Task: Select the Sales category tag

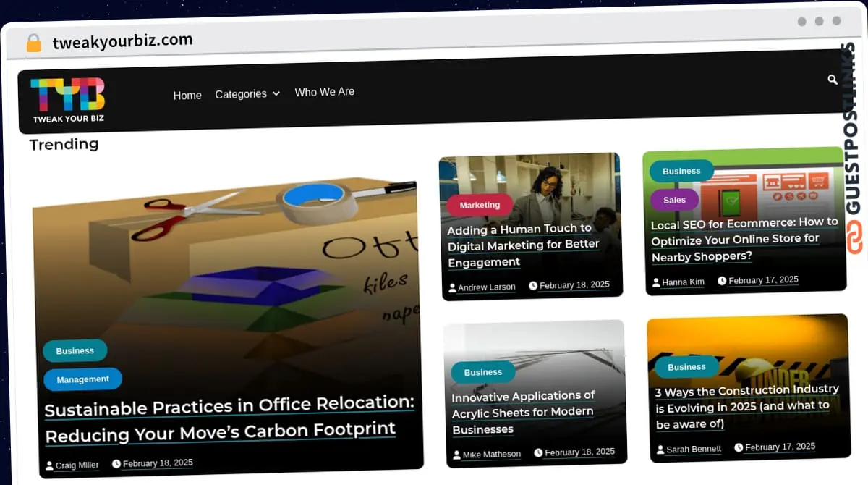Action: [x=673, y=200]
